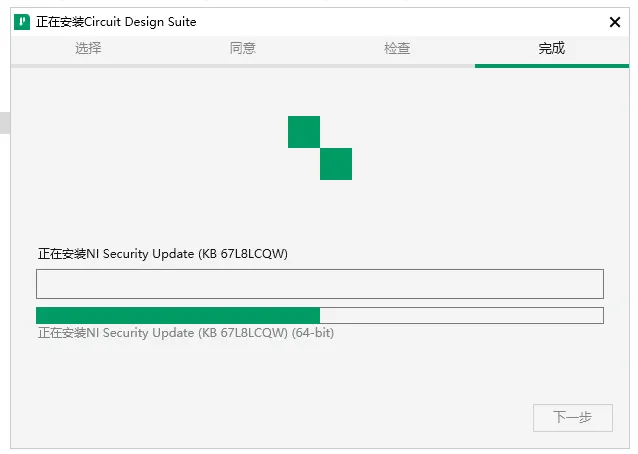Switch to the 选择 tab
This screenshot has height=454, width=638.
pos(88,48)
